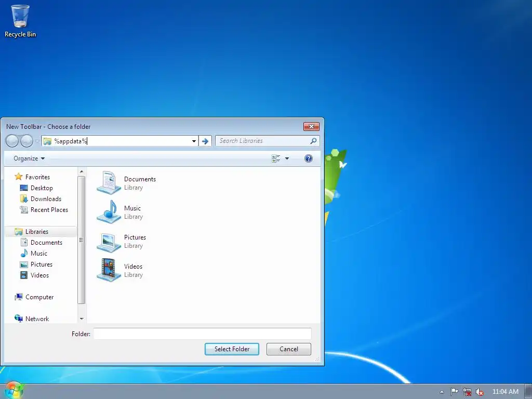Close the New Toolbar dialog
Viewport: 532px width, 399px height.
point(311,127)
